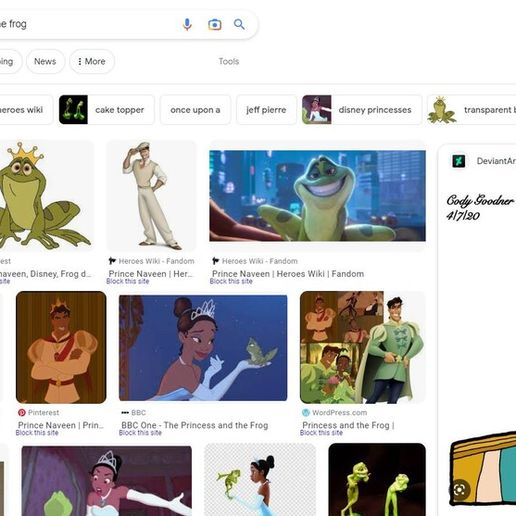The height and width of the screenshot is (516, 516).
Task: Select the 'once upon a' suggestion chip
Action: click(x=195, y=110)
